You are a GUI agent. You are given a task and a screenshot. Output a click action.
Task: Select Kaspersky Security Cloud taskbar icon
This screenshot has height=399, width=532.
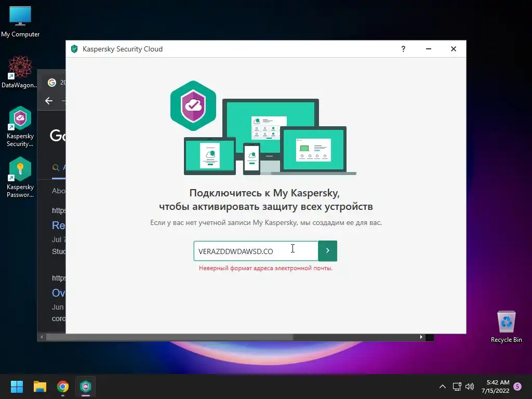[x=86, y=387]
